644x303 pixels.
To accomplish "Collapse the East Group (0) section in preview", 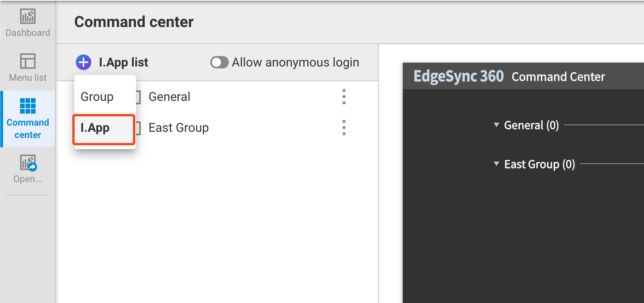I will pyautogui.click(x=497, y=164).
